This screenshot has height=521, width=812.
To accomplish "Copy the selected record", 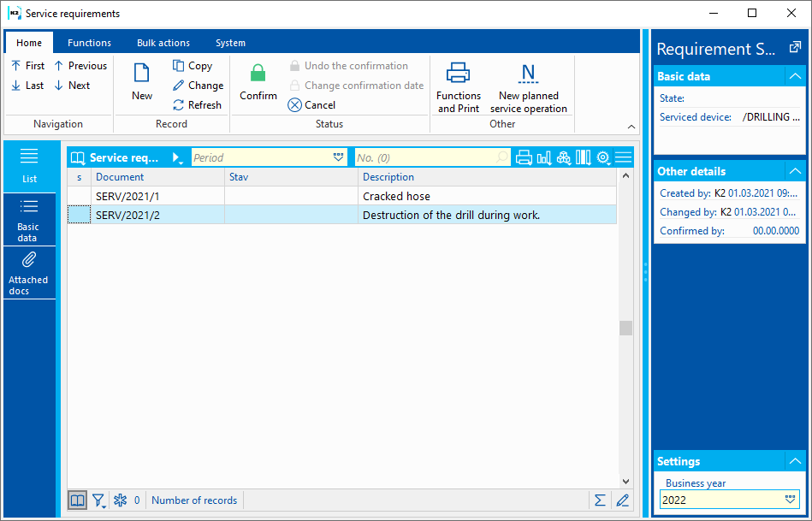I will coord(193,66).
